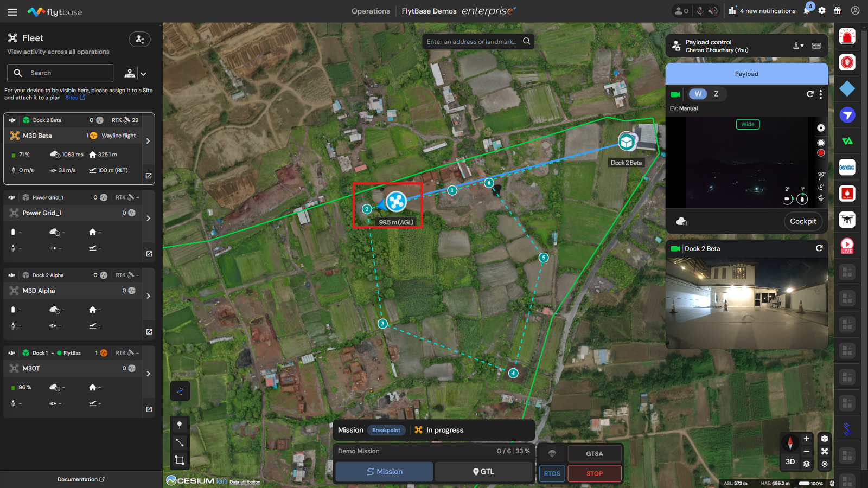Open the notifications bell
This screenshot has height=488, width=868.
807,11
